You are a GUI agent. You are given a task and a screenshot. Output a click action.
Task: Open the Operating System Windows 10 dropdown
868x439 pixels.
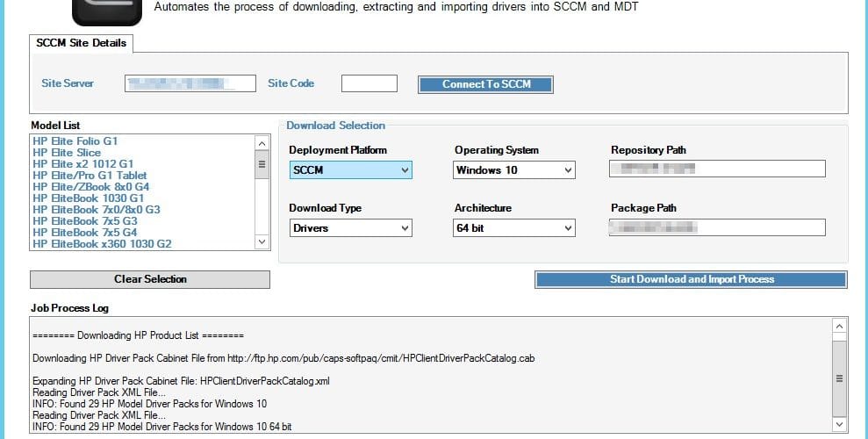click(514, 170)
